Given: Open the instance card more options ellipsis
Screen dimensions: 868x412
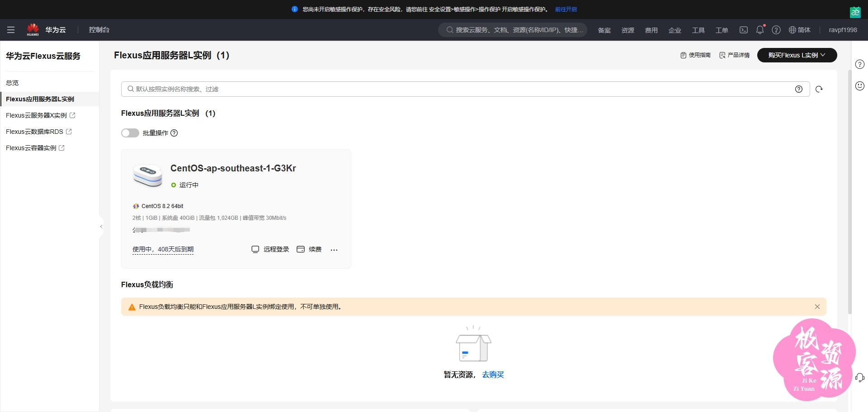Looking at the screenshot, I should [x=334, y=250].
